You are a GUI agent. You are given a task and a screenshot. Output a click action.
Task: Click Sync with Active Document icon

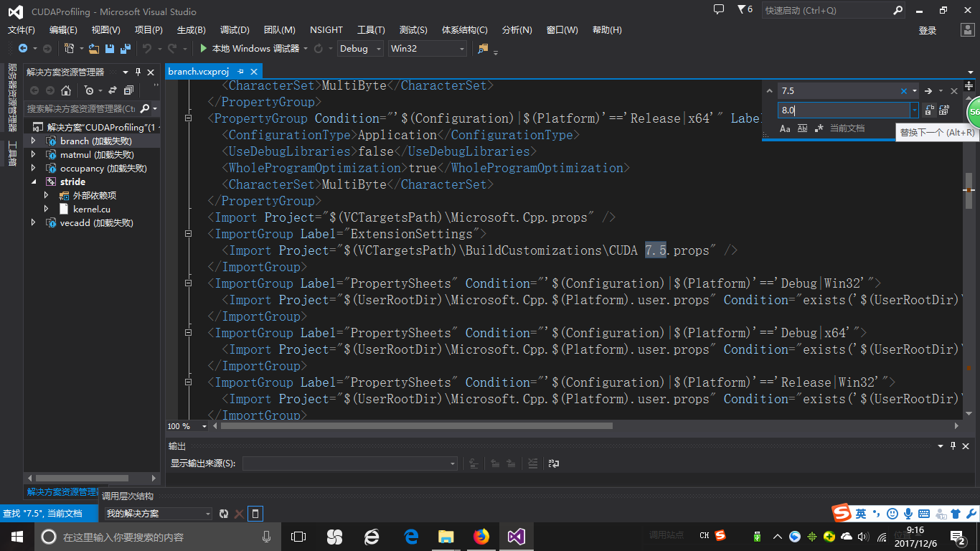tap(113, 90)
